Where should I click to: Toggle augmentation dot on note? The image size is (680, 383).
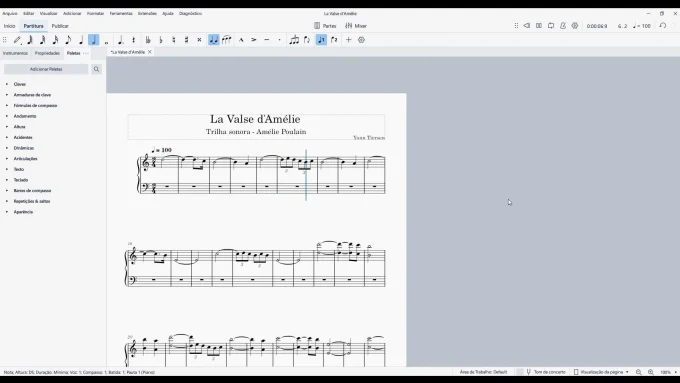121,40
